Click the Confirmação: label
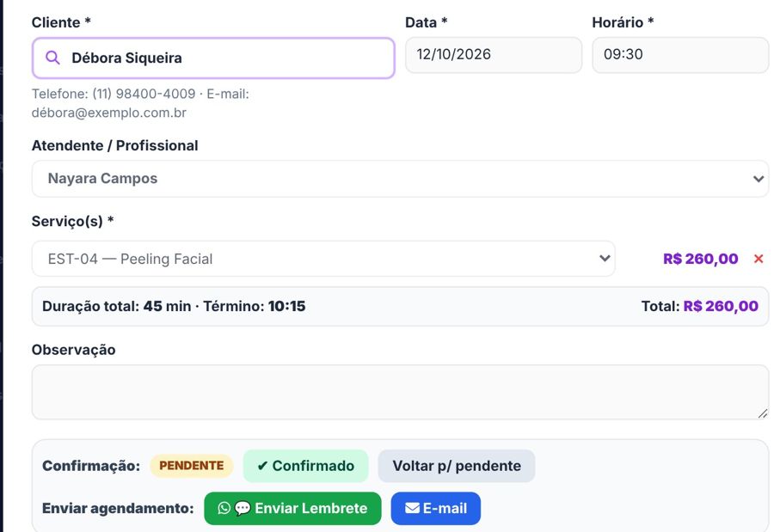This screenshot has height=532, width=774. [91, 465]
